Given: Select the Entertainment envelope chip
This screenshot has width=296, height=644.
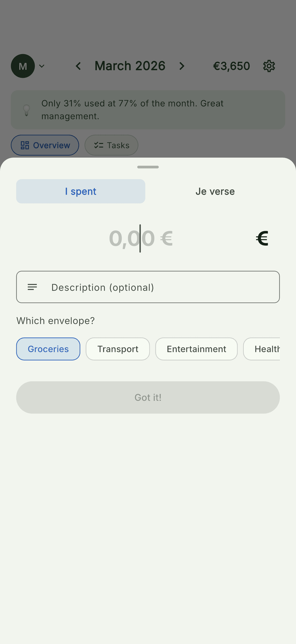Looking at the screenshot, I should click(196, 349).
